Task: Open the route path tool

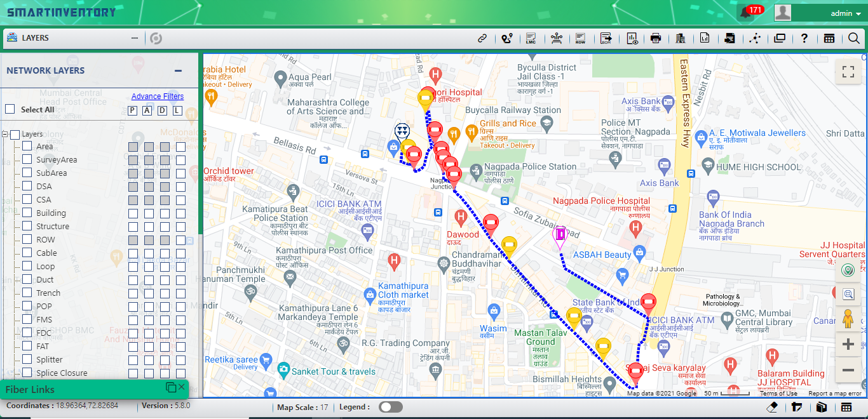Action: (x=506, y=39)
